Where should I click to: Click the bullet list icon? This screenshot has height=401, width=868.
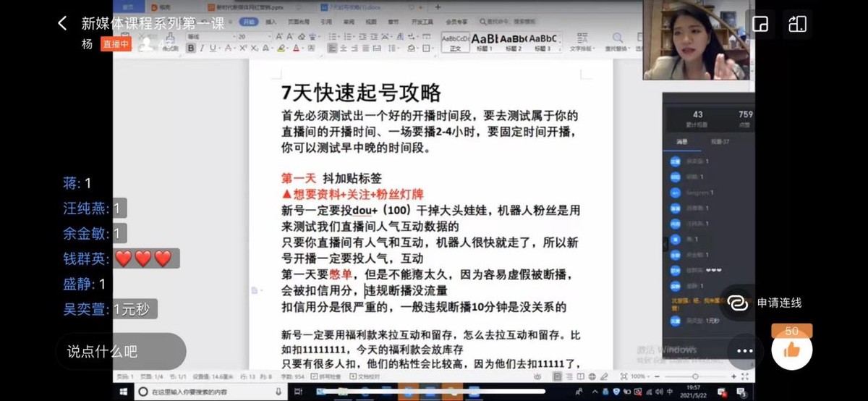pyautogui.click(x=332, y=37)
